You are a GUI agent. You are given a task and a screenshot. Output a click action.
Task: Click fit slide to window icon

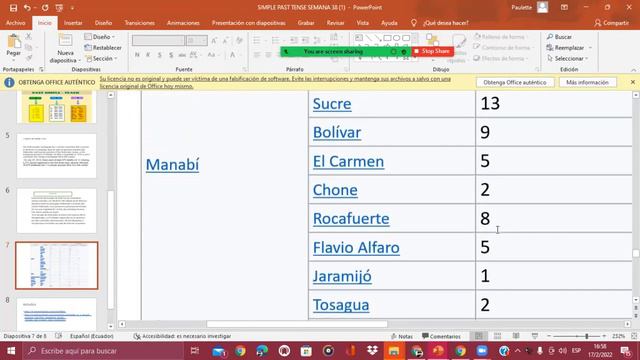coord(634,336)
